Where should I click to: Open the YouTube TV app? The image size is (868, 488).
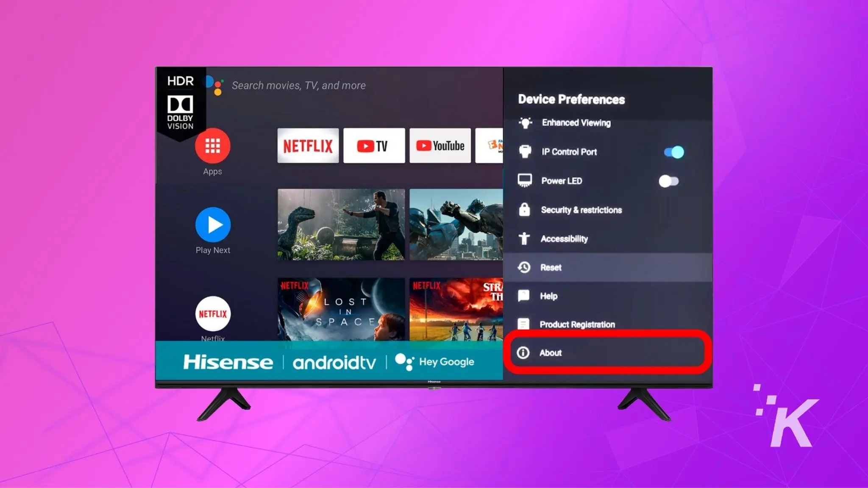[374, 146]
